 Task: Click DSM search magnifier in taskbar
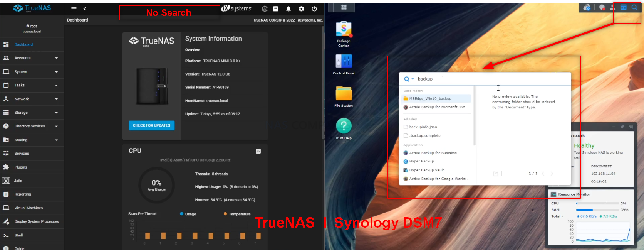coord(634,7)
